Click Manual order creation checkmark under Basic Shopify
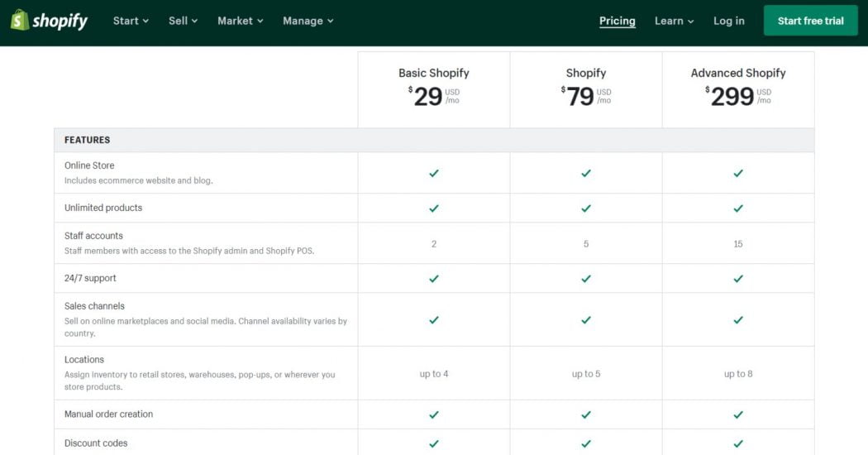This screenshot has width=868, height=455. [434, 414]
